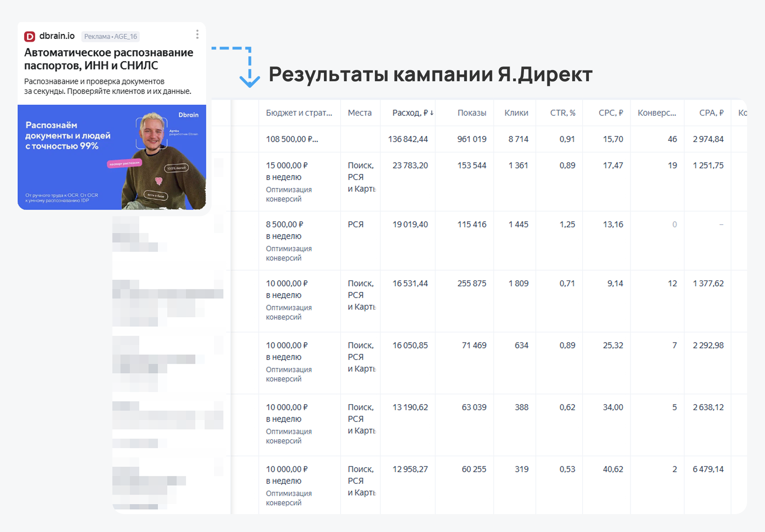
Task: Sort the table by CTR, % column
Action: click(x=563, y=113)
